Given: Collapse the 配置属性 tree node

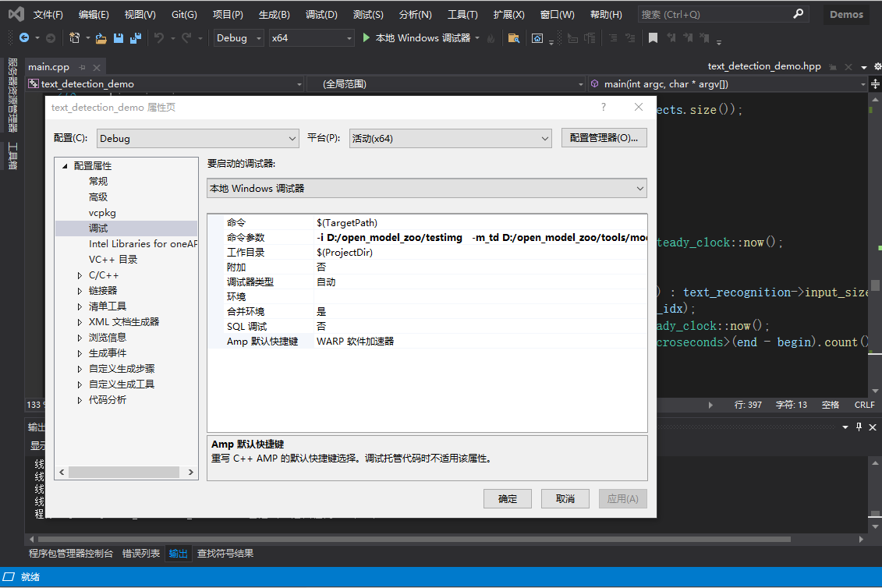Looking at the screenshot, I should [66, 166].
